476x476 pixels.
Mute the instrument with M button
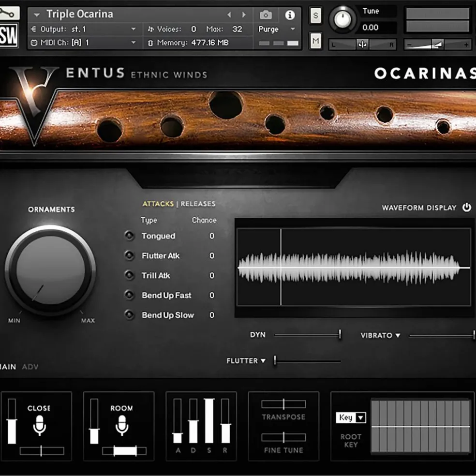pos(316,41)
